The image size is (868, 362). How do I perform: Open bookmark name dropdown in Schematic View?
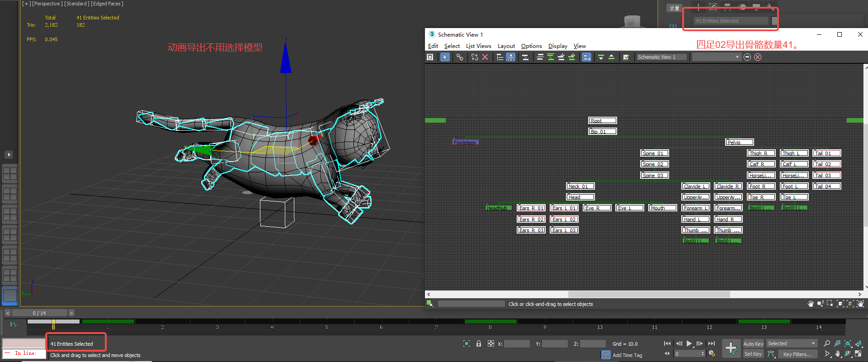pyautogui.click(x=716, y=57)
